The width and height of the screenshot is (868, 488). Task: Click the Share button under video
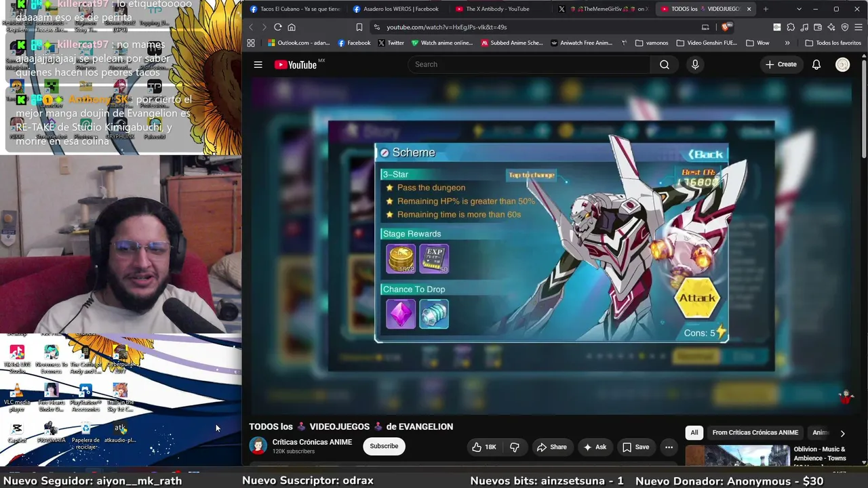(x=551, y=447)
